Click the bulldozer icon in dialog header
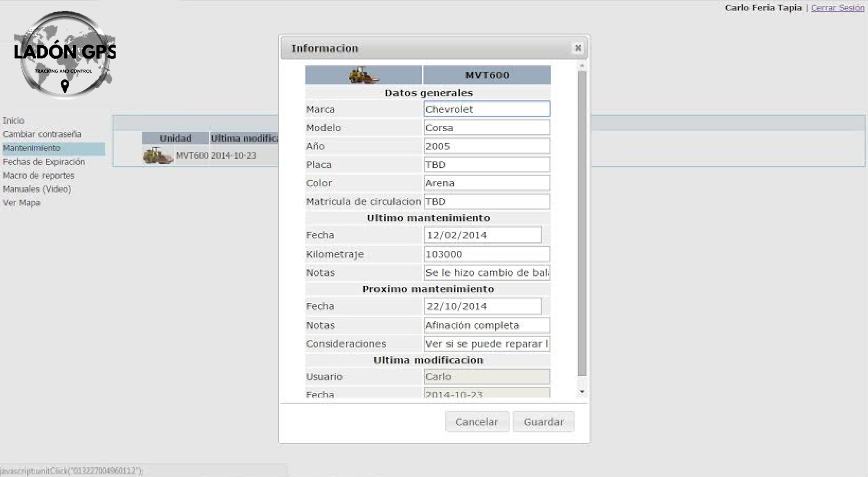Viewport: 868px width, 477px height. (x=363, y=75)
